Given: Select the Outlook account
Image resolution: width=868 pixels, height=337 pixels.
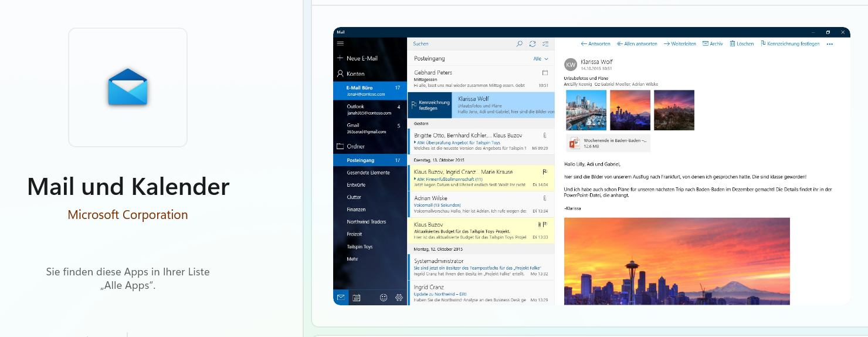Looking at the screenshot, I should tap(370, 109).
